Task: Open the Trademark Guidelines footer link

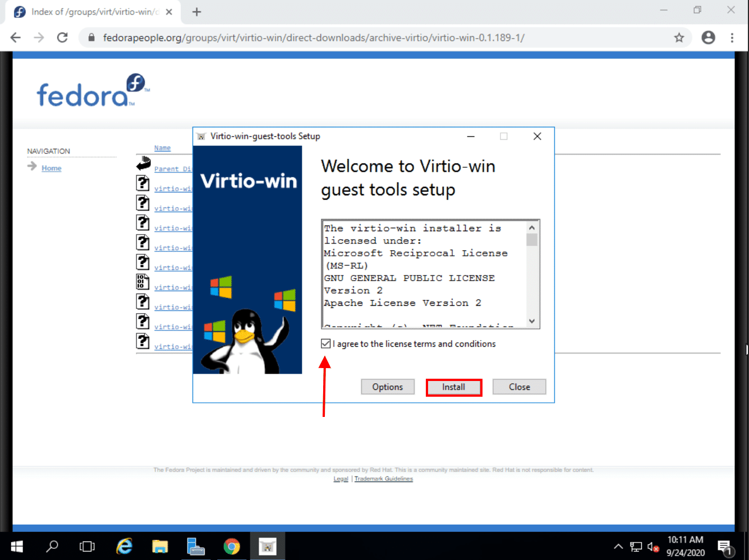Action: click(x=384, y=479)
